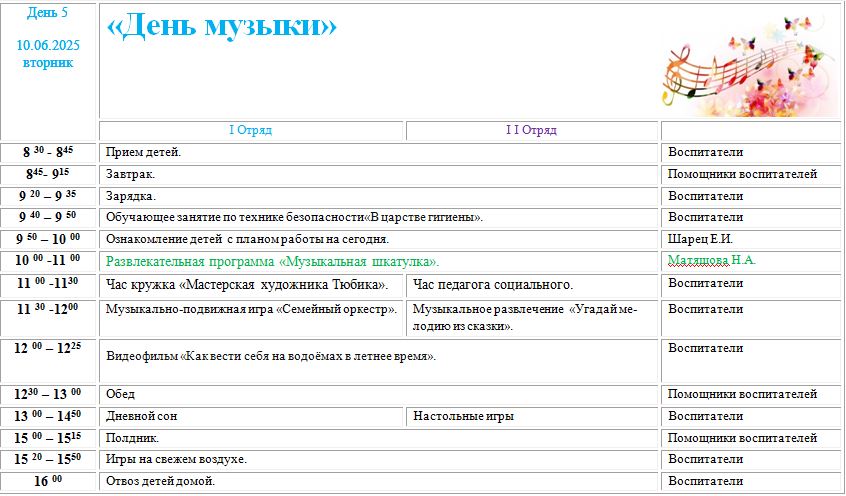The width and height of the screenshot is (846, 496).
Task: Select the music notes decorative picture
Action: pos(750,64)
